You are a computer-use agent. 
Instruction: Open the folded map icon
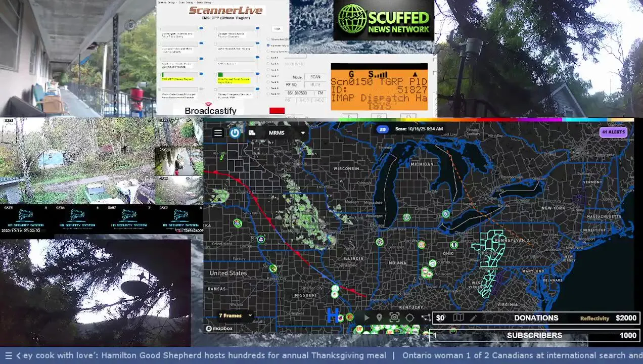(x=458, y=317)
